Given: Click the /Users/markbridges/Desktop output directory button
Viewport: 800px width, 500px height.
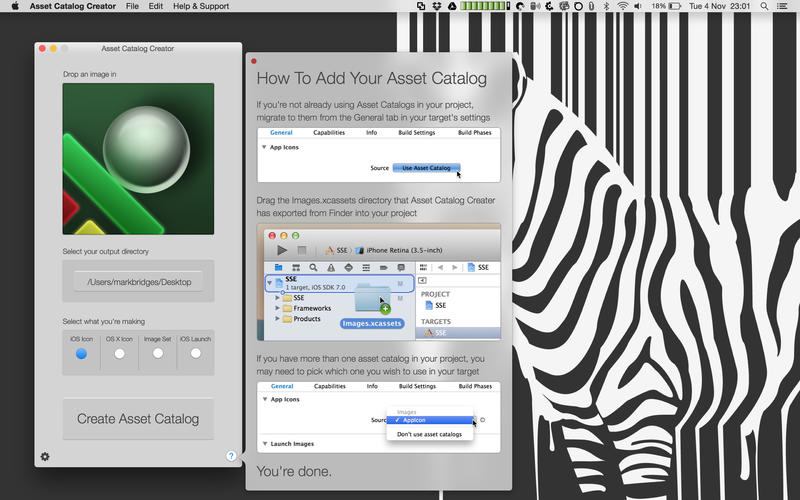Looking at the screenshot, I should (138, 282).
